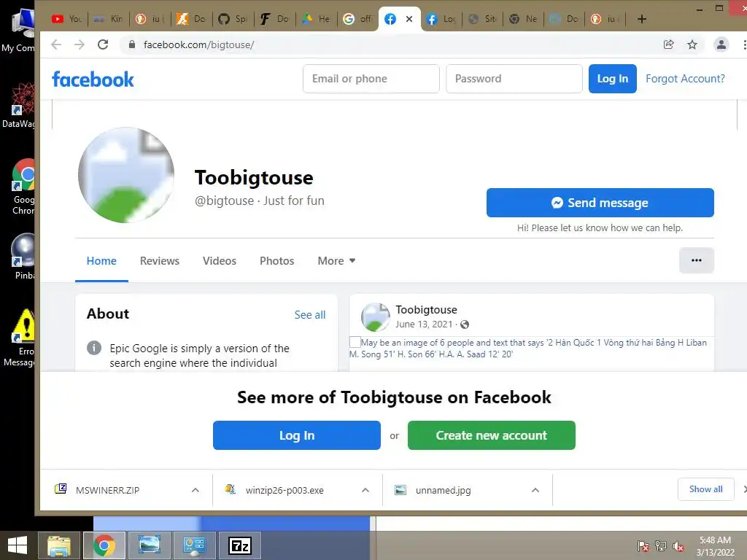
Task: Switch to the GitHub tab
Action: coord(233,19)
